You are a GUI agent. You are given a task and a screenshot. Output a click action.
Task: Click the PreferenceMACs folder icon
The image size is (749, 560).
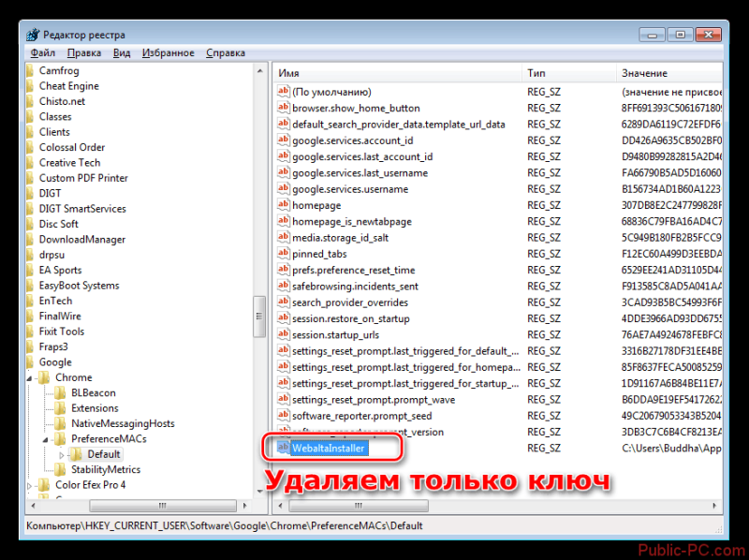[60, 438]
